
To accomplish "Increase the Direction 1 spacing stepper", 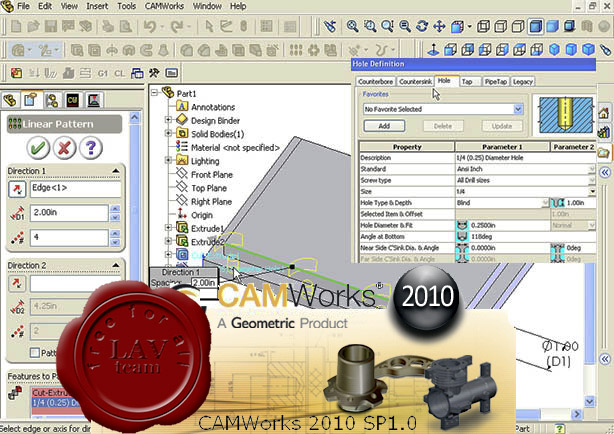I will tap(115, 209).
